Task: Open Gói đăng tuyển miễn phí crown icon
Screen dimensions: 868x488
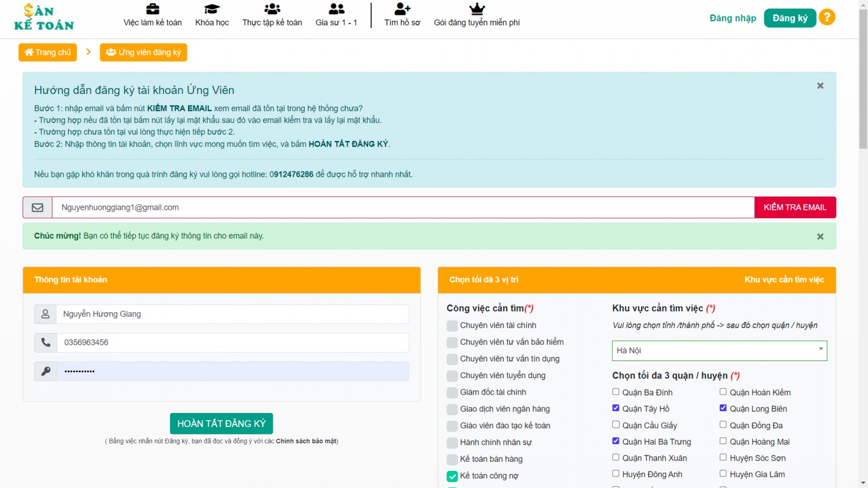Action: 477,9
